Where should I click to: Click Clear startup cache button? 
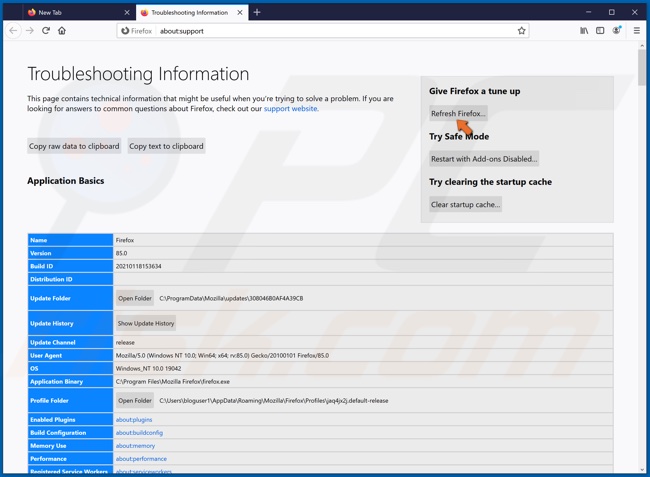coord(465,204)
